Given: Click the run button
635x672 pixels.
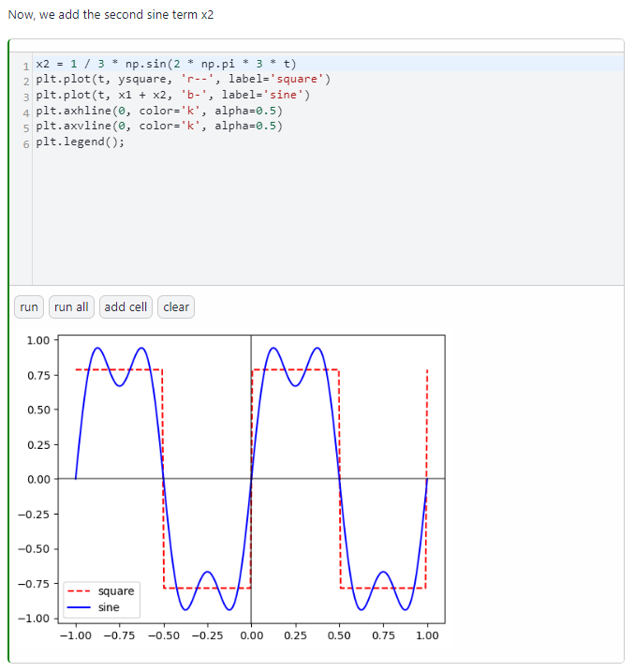Looking at the screenshot, I should click(x=29, y=307).
